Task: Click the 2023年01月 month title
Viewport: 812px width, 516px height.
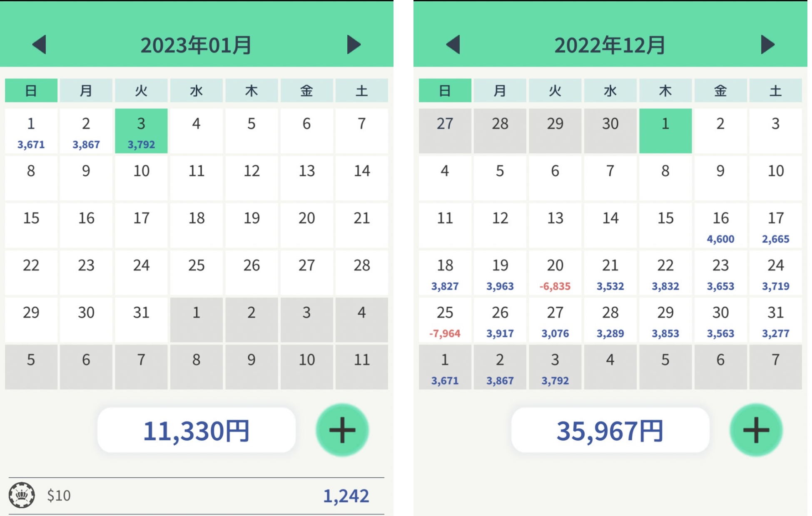Action: (x=196, y=45)
